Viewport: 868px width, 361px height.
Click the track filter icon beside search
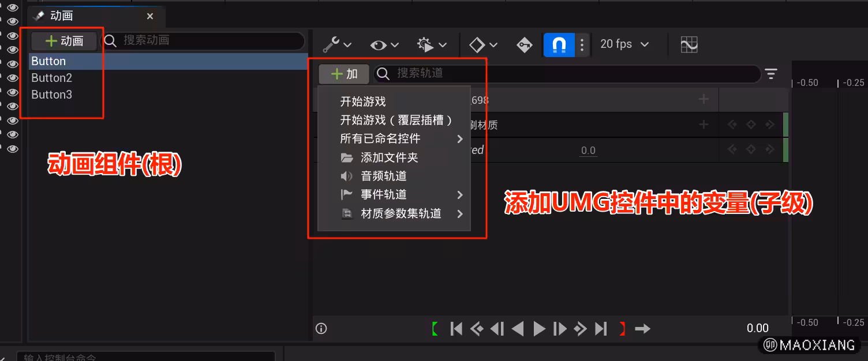pyautogui.click(x=771, y=74)
